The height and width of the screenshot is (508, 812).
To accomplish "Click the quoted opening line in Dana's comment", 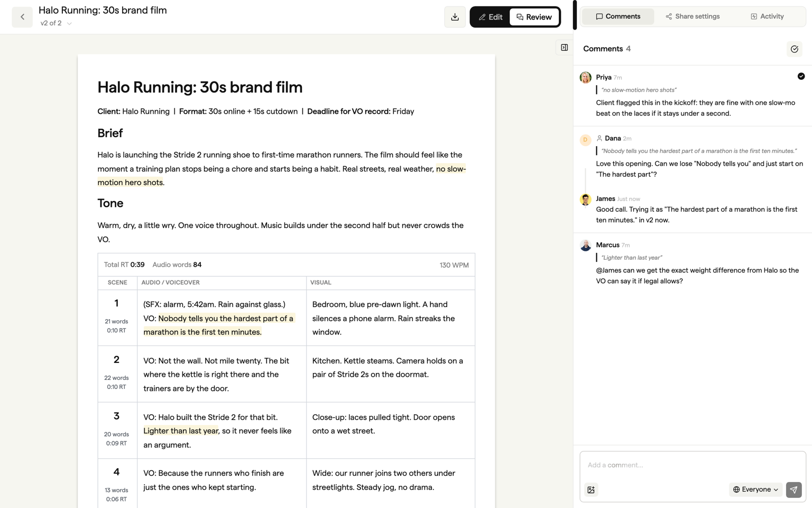I will click(x=699, y=151).
